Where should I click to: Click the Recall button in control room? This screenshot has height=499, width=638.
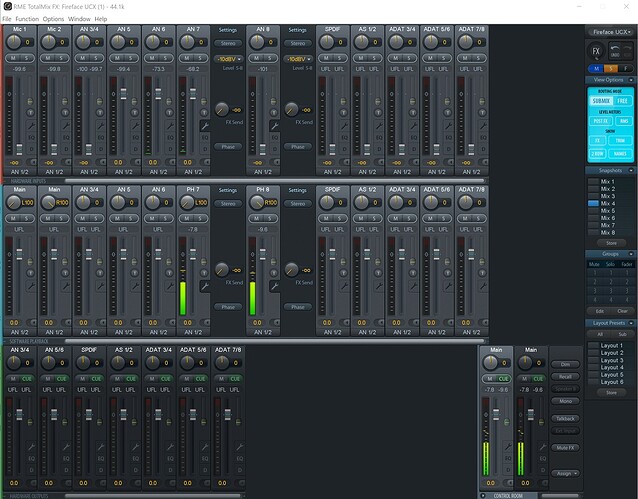point(565,376)
